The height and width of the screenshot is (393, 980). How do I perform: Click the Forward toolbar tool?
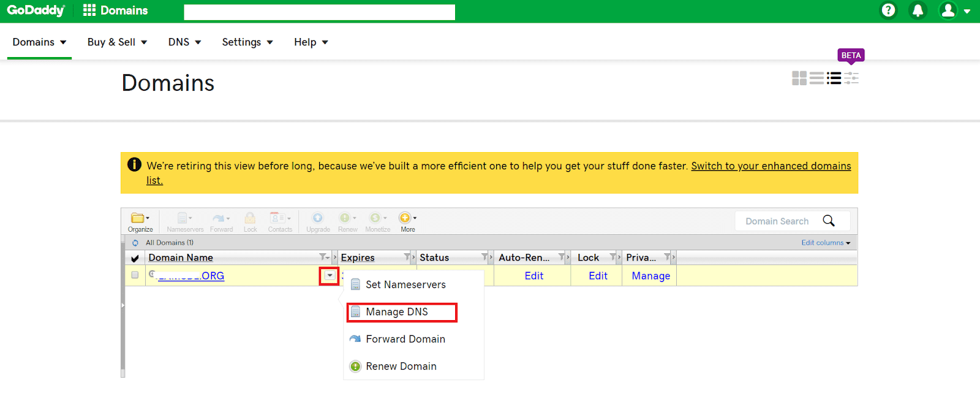[x=221, y=222]
